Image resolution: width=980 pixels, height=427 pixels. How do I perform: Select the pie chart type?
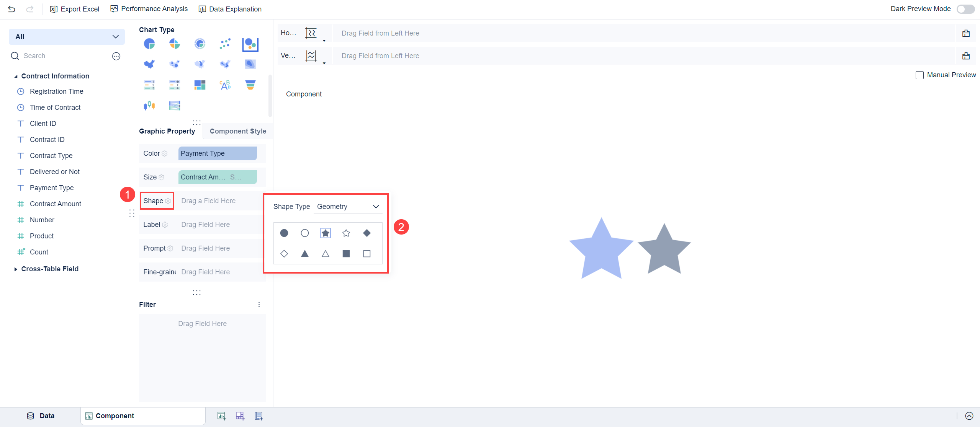[149, 44]
